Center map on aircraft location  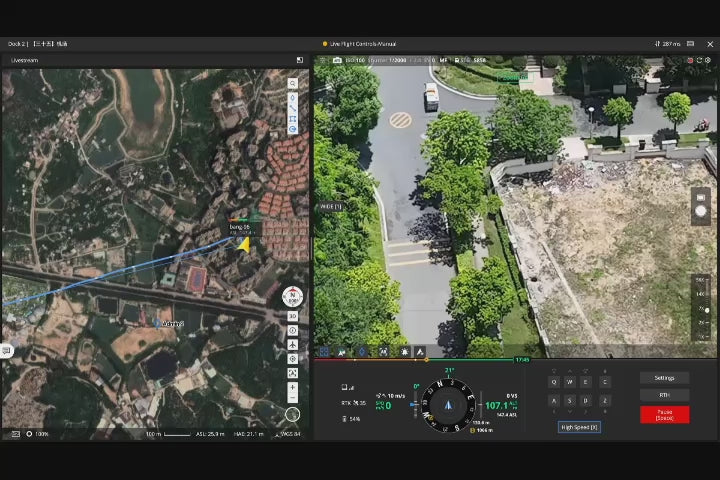pos(293,344)
